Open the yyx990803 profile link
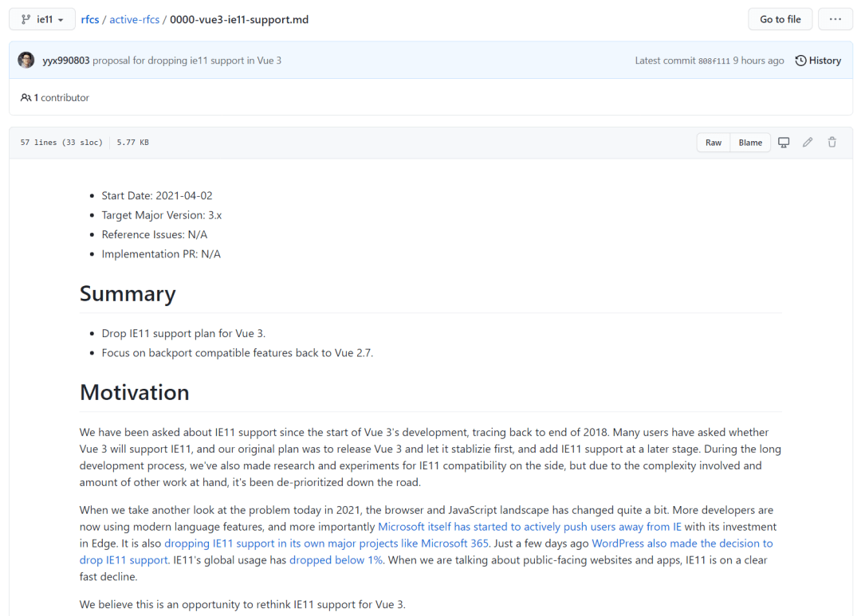This screenshot has width=861, height=616. (65, 61)
